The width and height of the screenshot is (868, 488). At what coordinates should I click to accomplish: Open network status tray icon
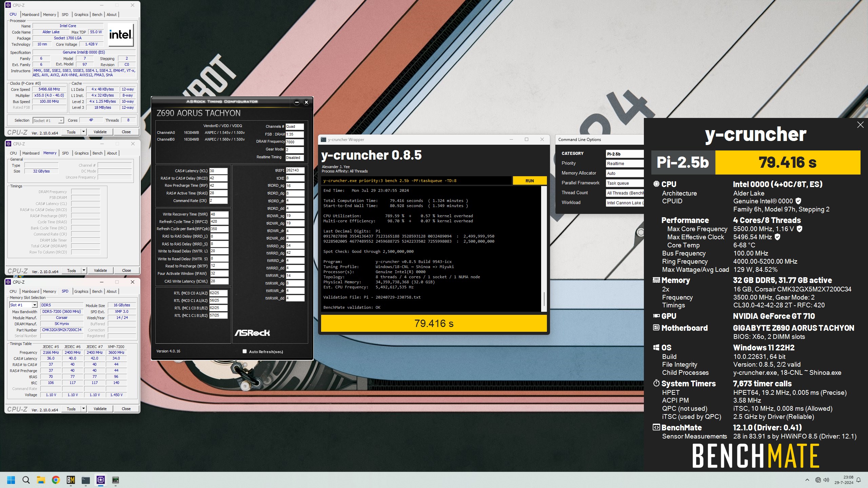click(x=818, y=480)
